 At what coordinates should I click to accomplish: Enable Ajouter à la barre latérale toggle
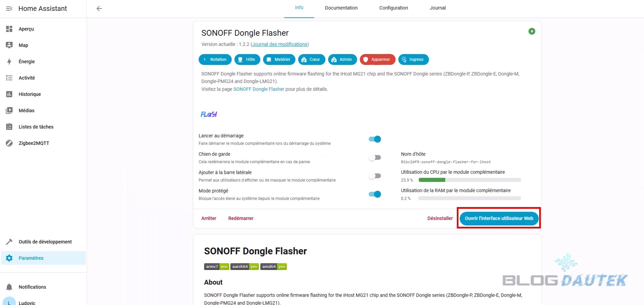[375, 176]
